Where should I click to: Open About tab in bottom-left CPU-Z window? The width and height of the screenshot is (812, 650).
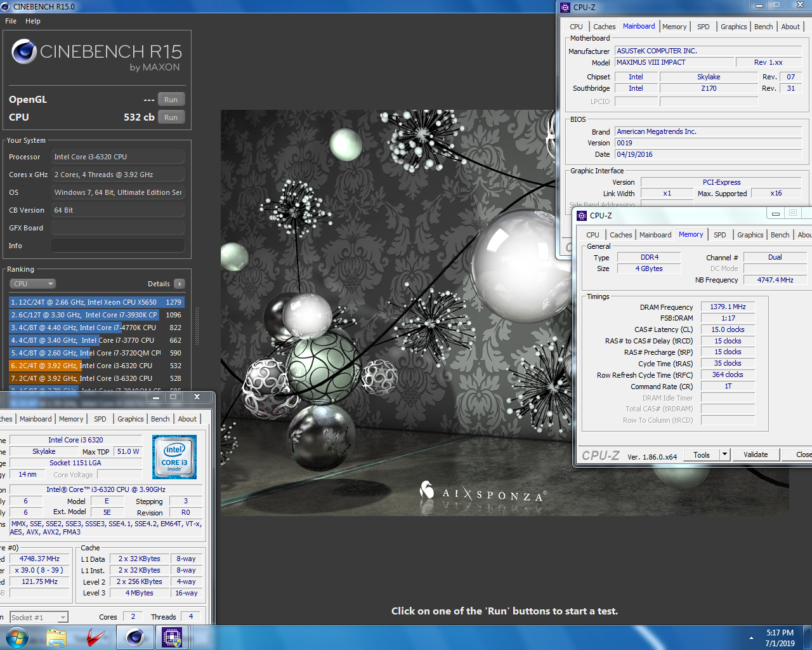click(x=187, y=419)
